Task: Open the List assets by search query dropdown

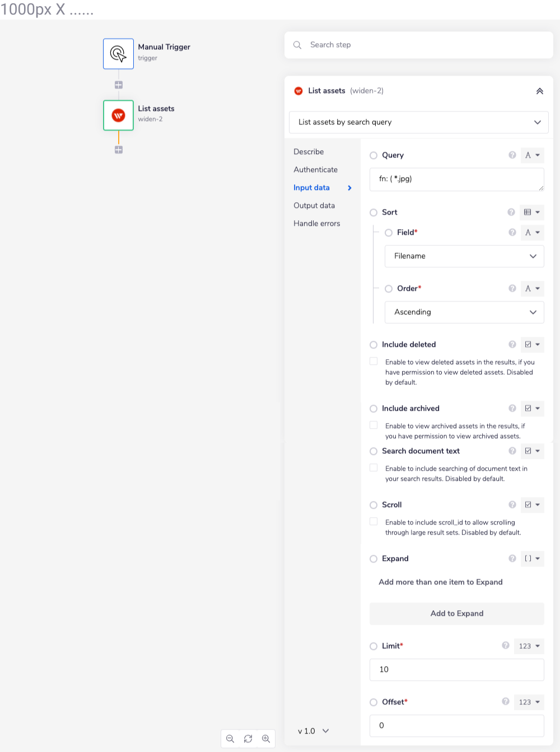Action: [418, 122]
